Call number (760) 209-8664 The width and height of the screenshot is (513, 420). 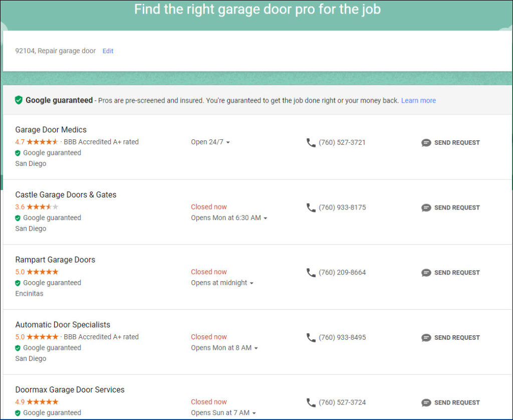coord(342,272)
